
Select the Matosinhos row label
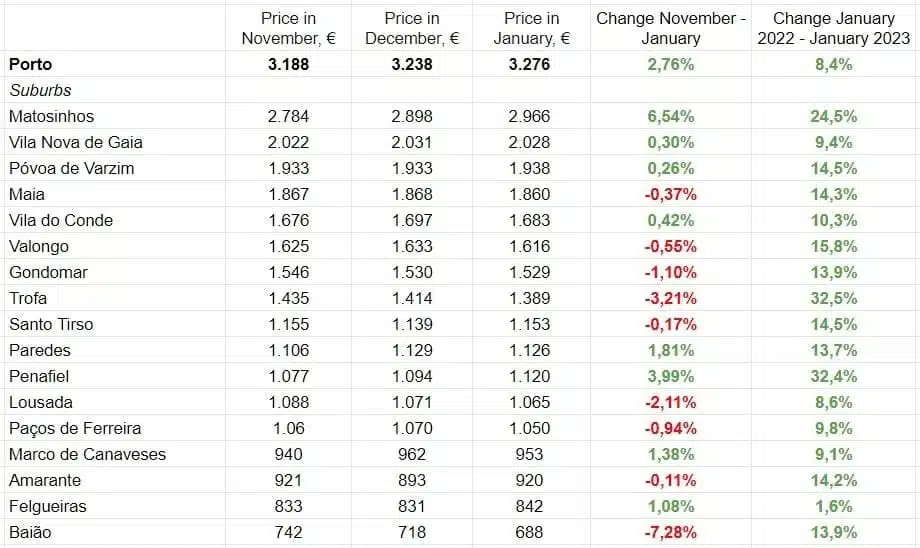[51, 116]
